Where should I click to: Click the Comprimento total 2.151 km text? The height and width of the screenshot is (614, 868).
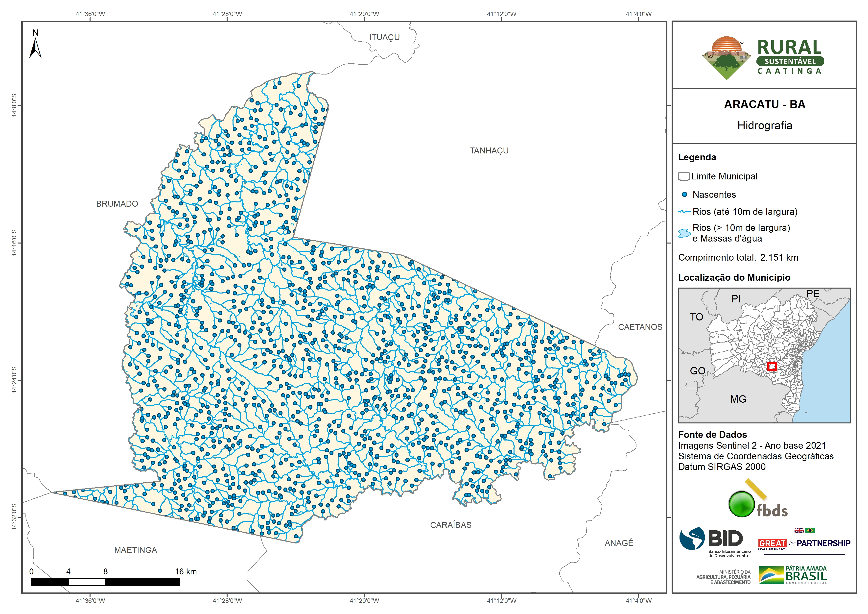coord(738,258)
